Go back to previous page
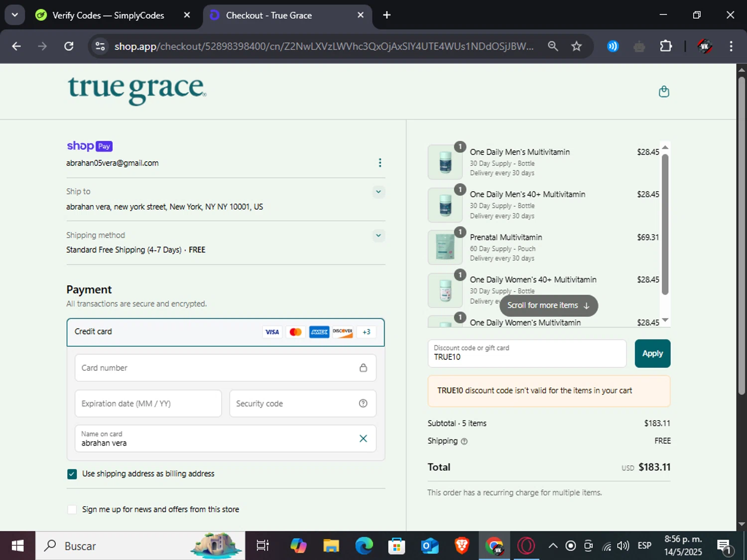This screenshot has width=747, height=560. tap(16, 46)
